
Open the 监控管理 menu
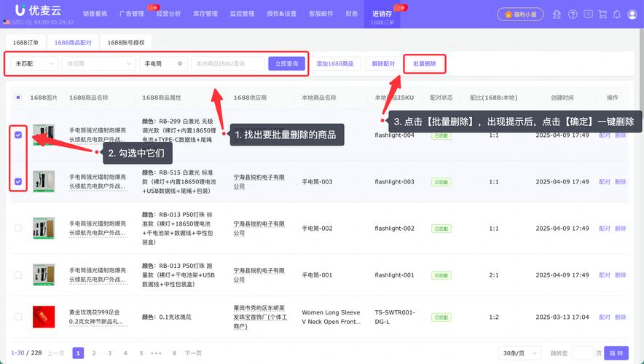pos(243,14)
